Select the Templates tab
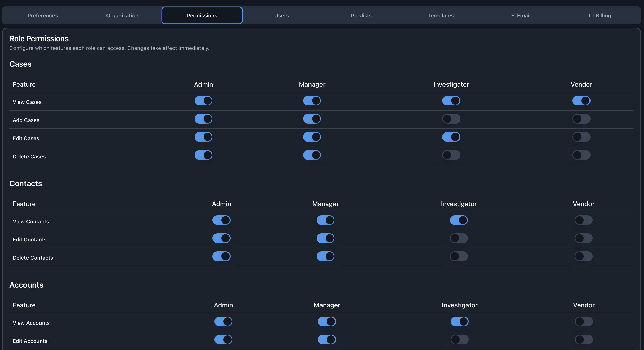 (441, 16)
